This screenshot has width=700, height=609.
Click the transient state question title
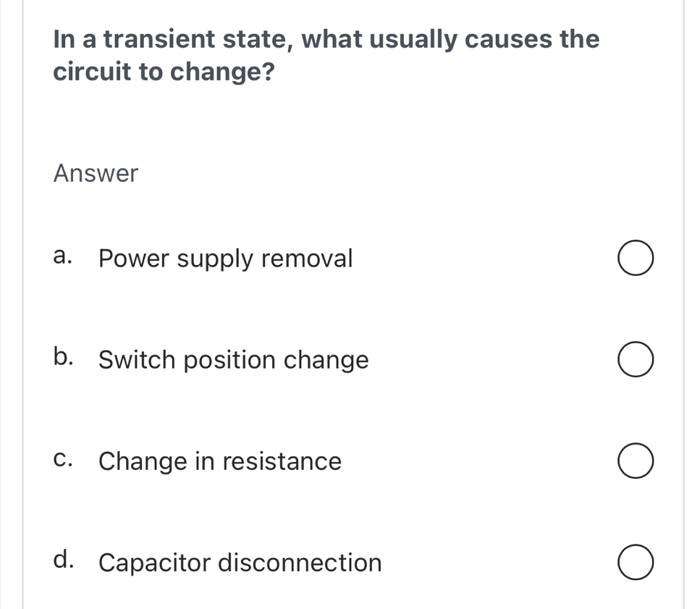coord(326,54)
